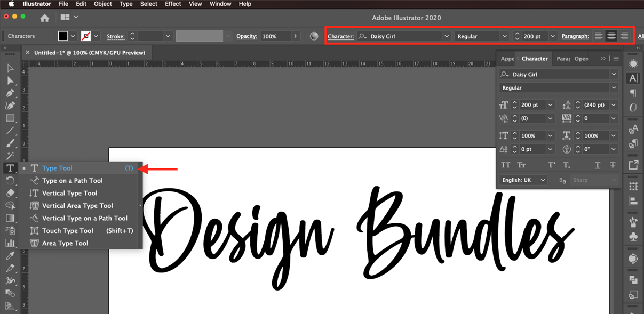Toggle Small Caps in the Character panel

[521, 165]
